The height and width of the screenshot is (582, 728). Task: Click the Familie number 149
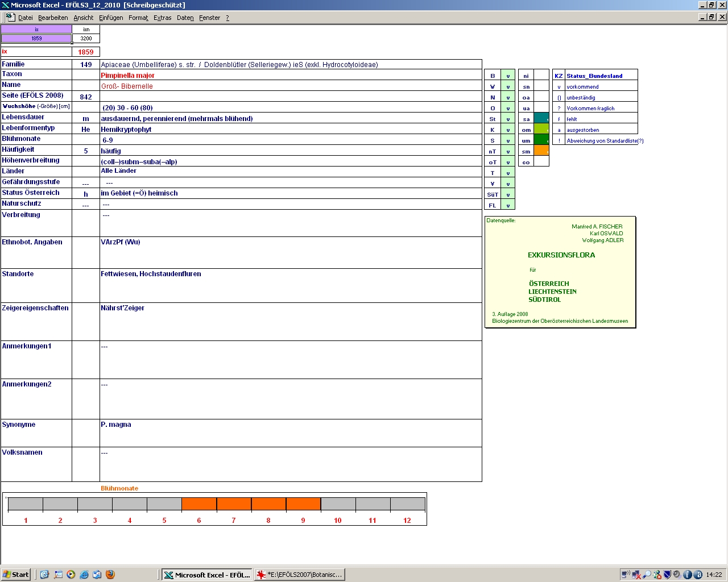[86, 65]
